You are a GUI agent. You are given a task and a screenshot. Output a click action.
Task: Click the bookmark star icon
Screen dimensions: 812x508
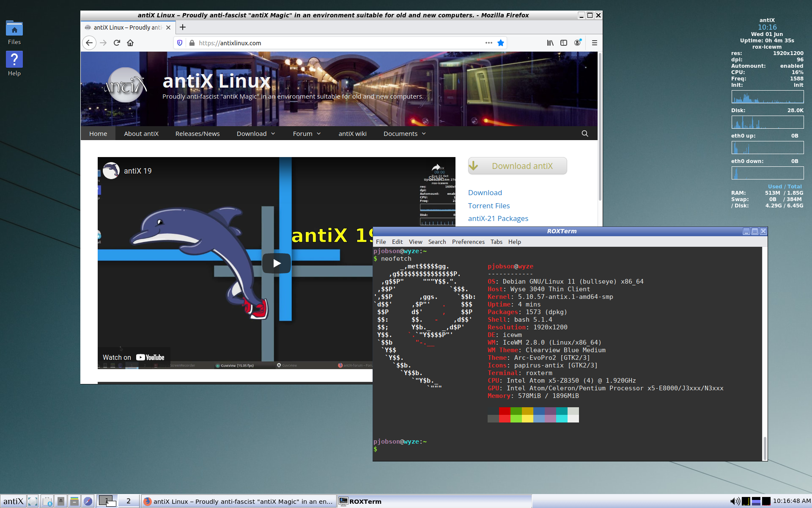tap(501, 43)
